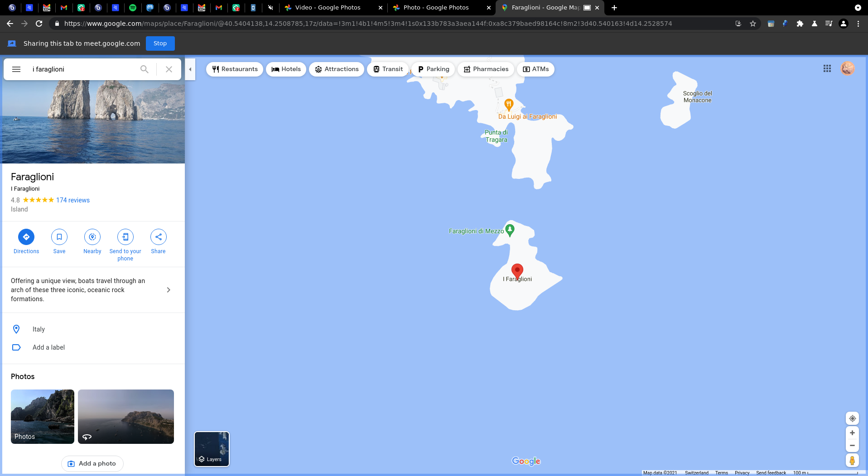Image resolution: width=868 pixels, height=476 pixels.
Task: Click the install app icon in address bar
Action: tap(738, 24)
